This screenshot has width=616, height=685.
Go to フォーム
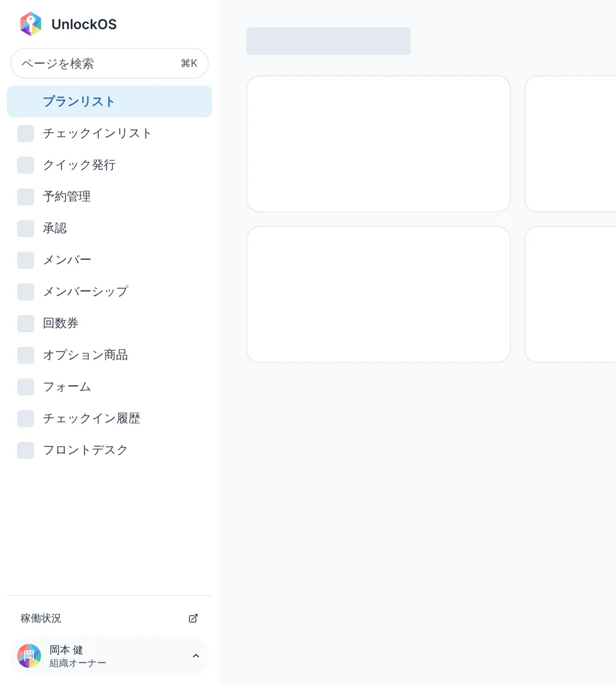110,387
